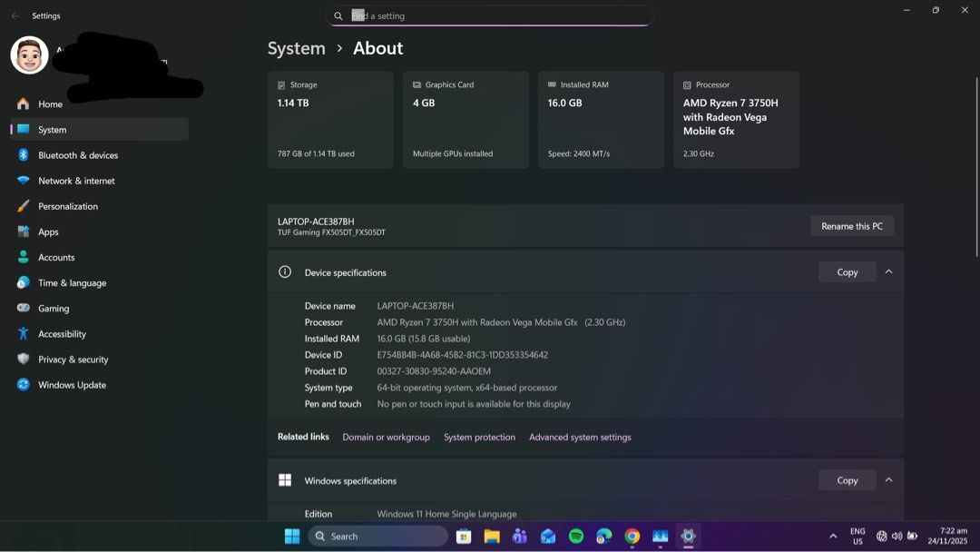Click System in the breadcrumb
This screenshot has width=980, height=552.
coord(296,48)
